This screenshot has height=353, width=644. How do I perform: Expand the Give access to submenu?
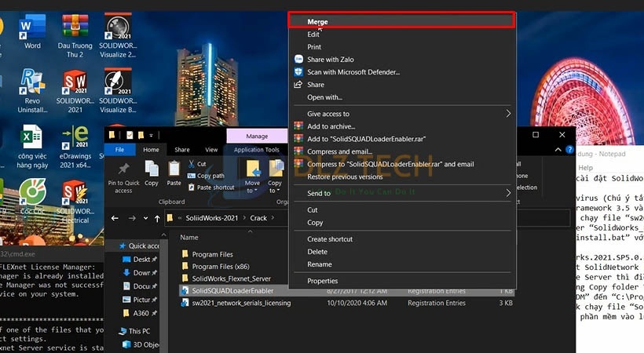click(401, 114)
